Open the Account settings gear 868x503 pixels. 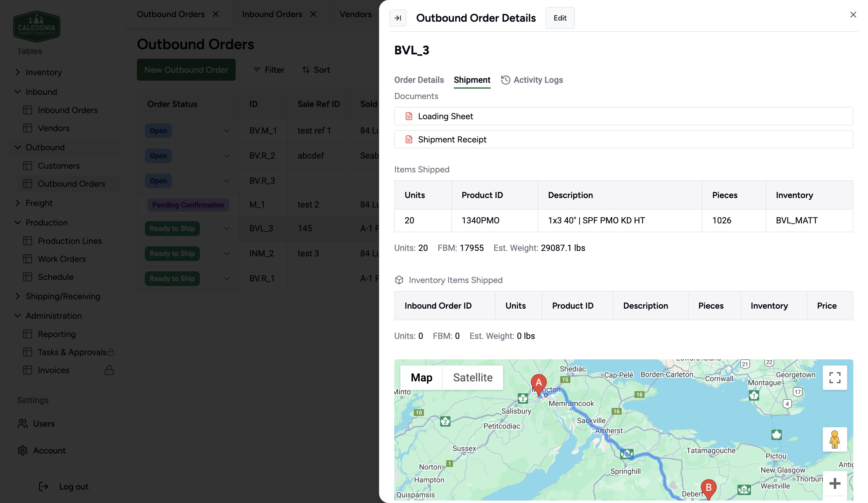tap(22, 450)
